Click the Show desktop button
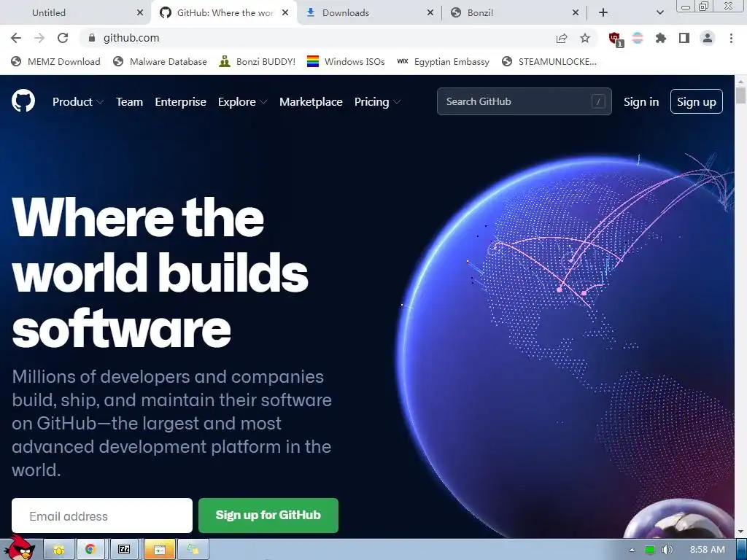747x560 pixels. tap(742, 550)
